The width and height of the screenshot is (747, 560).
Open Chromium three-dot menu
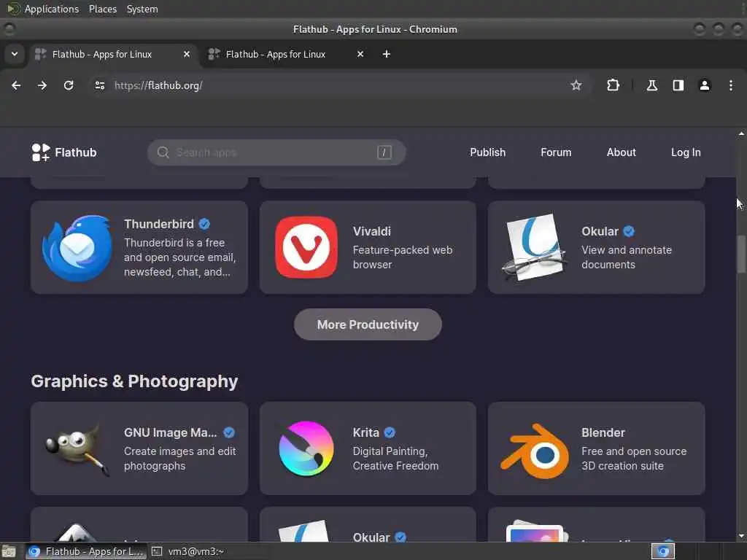pyautogui.click(x=730, y=85)
